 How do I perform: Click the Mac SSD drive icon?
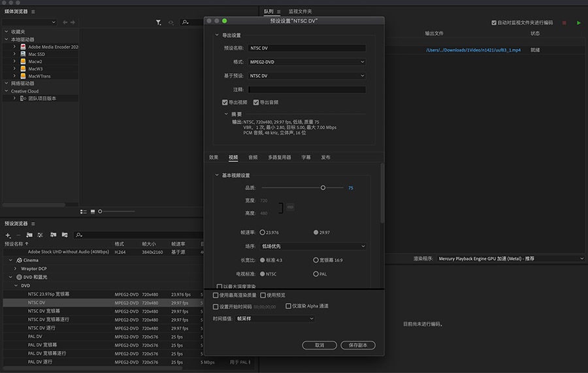coord(23,54)
